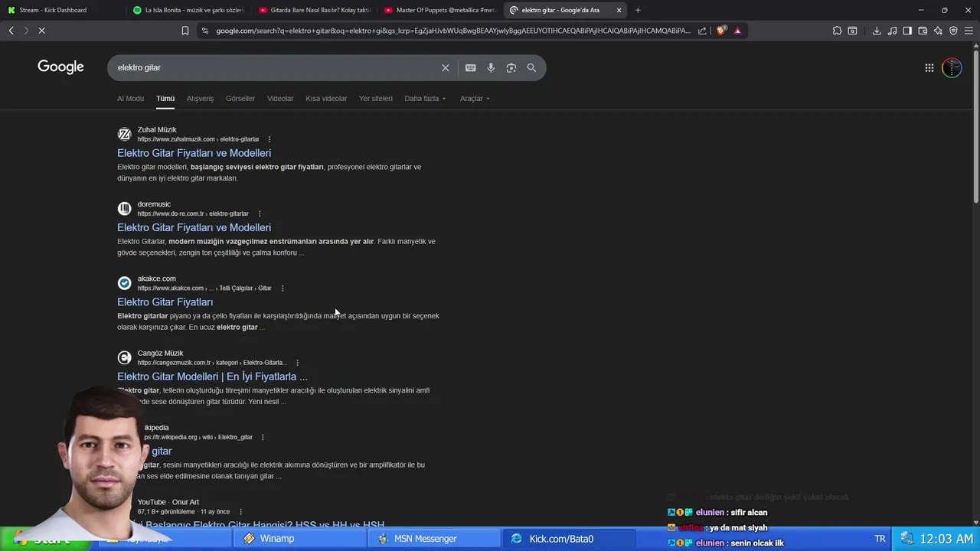Image resolution: width=980 pixels, height=551 pixels.
Task: Click the browser address bar URL
Action: [x=452, y=31]
